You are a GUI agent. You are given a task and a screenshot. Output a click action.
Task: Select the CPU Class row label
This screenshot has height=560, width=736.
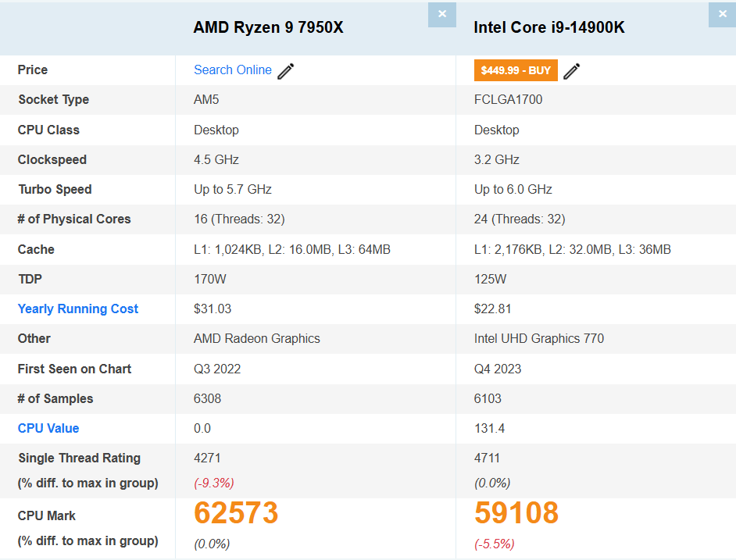48,130
